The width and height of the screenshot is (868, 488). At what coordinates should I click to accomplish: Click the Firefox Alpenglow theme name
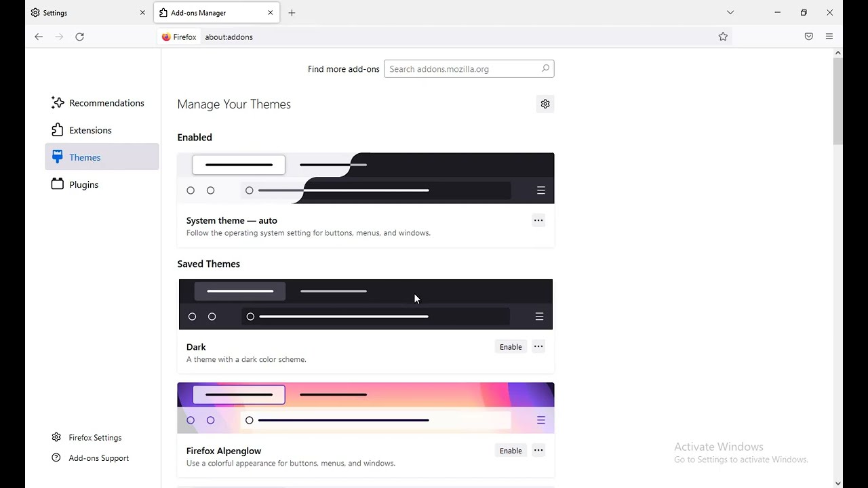point(224,451)
